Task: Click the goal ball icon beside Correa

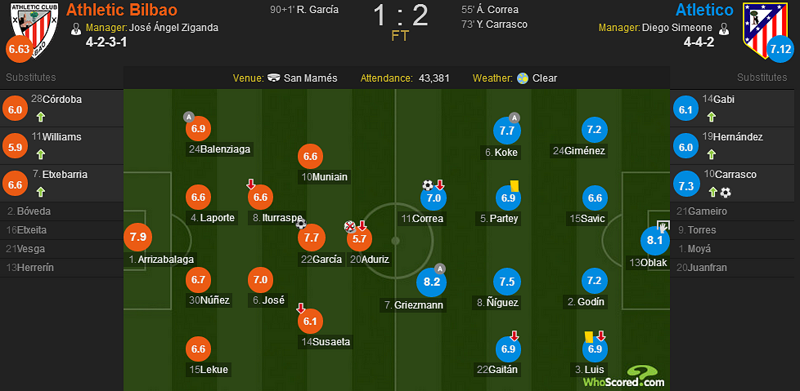Action: pyautogui.click(x=428, y=185)
